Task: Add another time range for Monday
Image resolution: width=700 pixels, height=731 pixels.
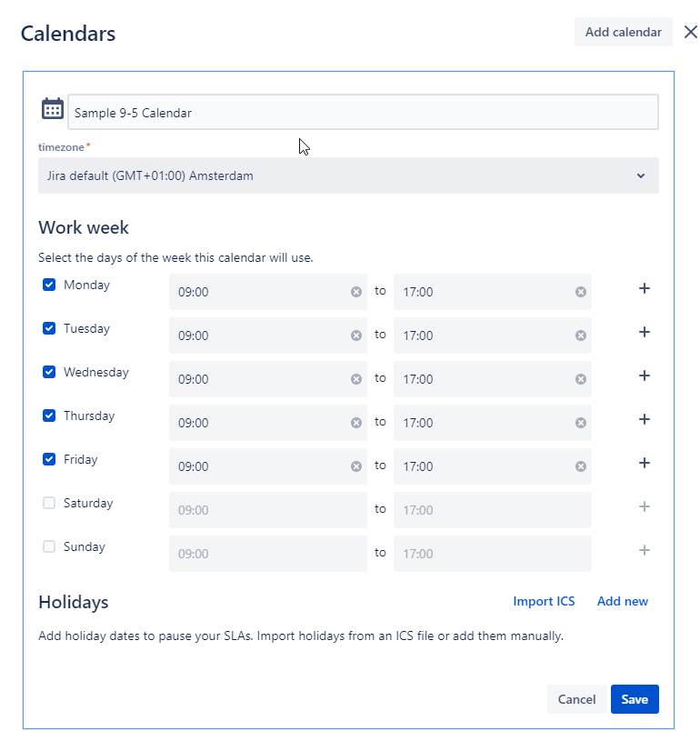Action: pyautogui.click(x=644, y=288)
